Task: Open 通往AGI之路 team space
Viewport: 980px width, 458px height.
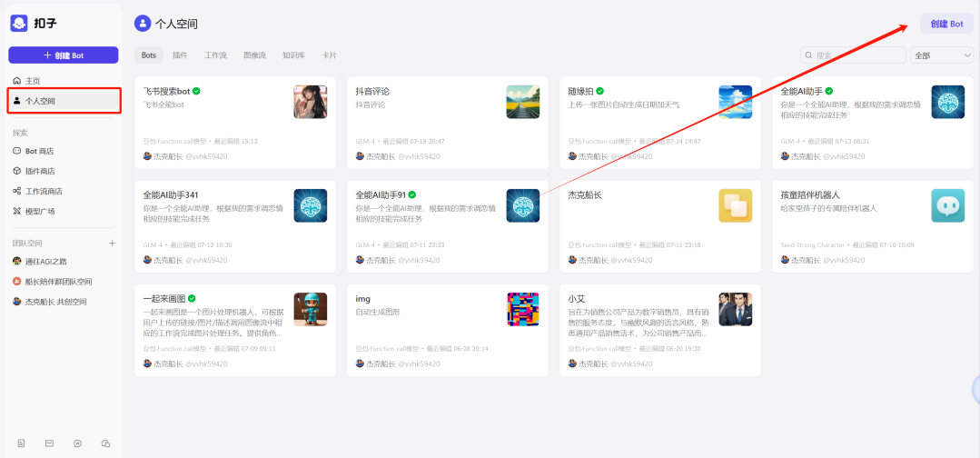Action: click(x=47, y=262)
